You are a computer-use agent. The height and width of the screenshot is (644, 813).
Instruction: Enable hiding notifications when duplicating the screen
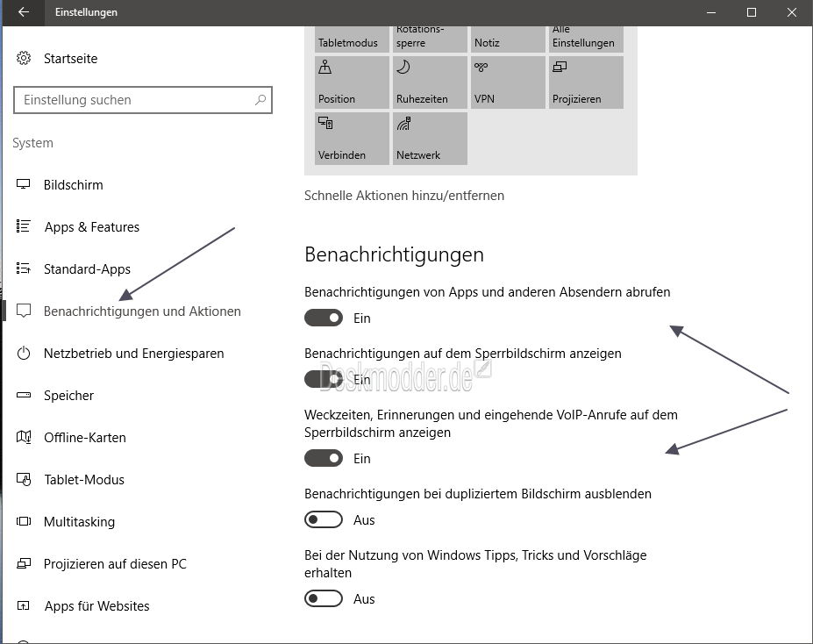click(323, 519)
